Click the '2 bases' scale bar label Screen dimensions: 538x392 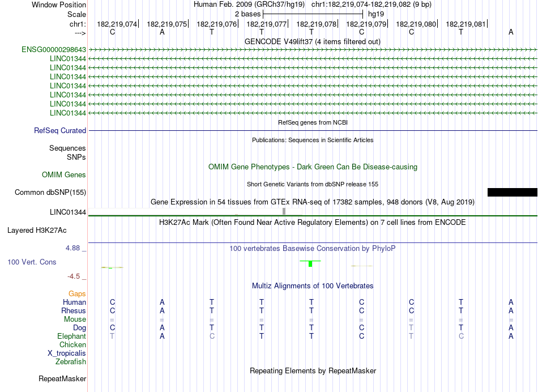[x=247, y=14]
